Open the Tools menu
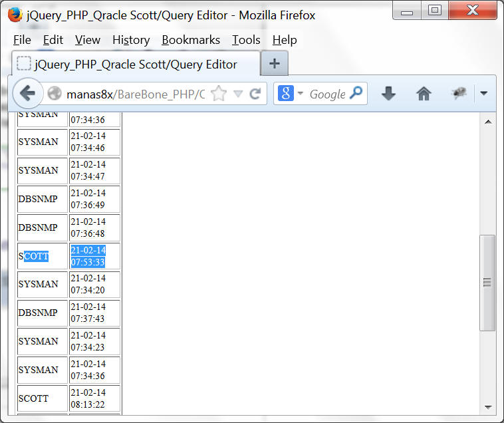The image size is (504, 423). tap(246, 40)
